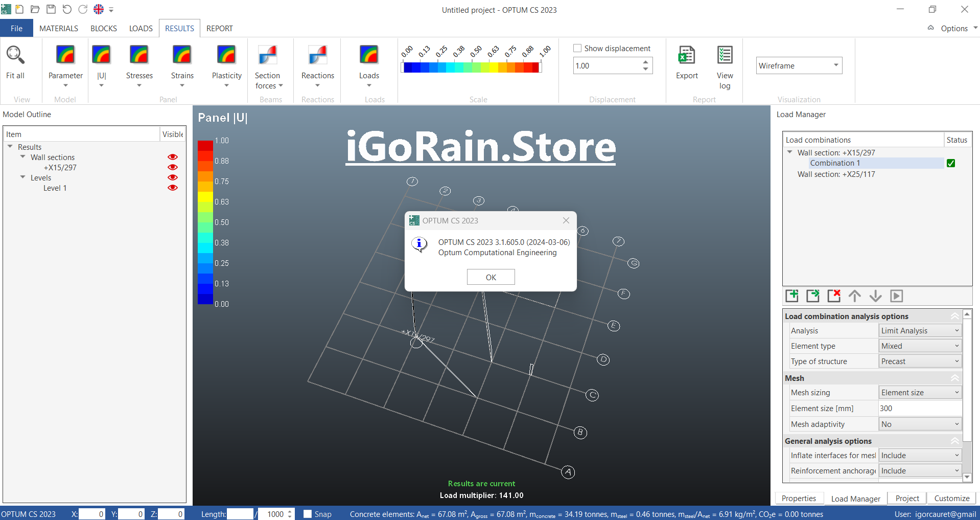Click the red end of color scale

tap(535, 67)
